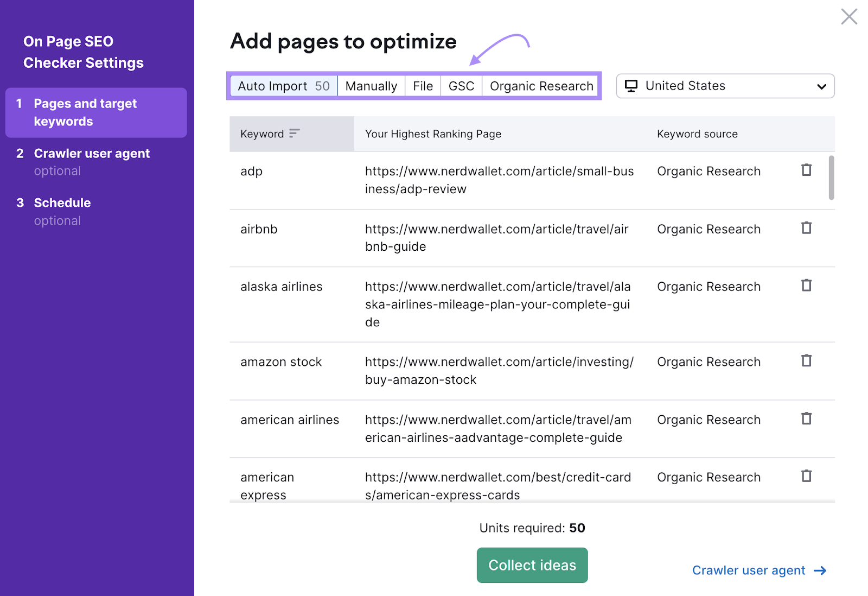The width and height of the screenshot is (868, 596).
Task: Remove the "airbnb" keyword row
Action: (x=807, y=228)
